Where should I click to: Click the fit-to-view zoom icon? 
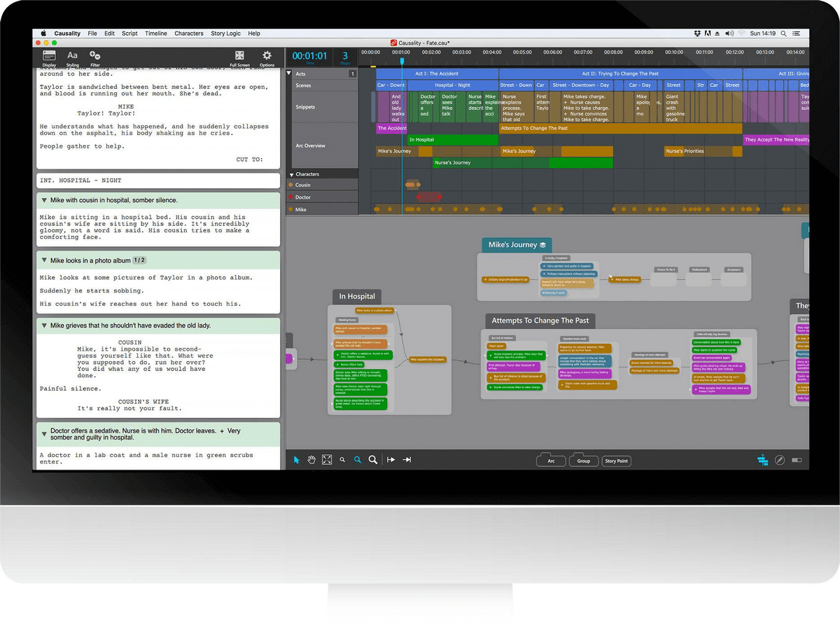click(x=327, y=460)
